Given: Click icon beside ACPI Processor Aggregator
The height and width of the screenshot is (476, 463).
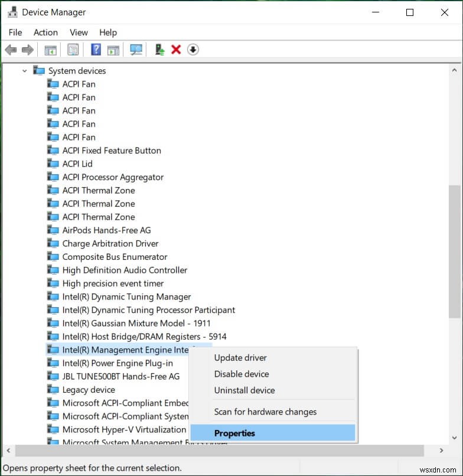Looking at the screenshot, I should (53, 177).
